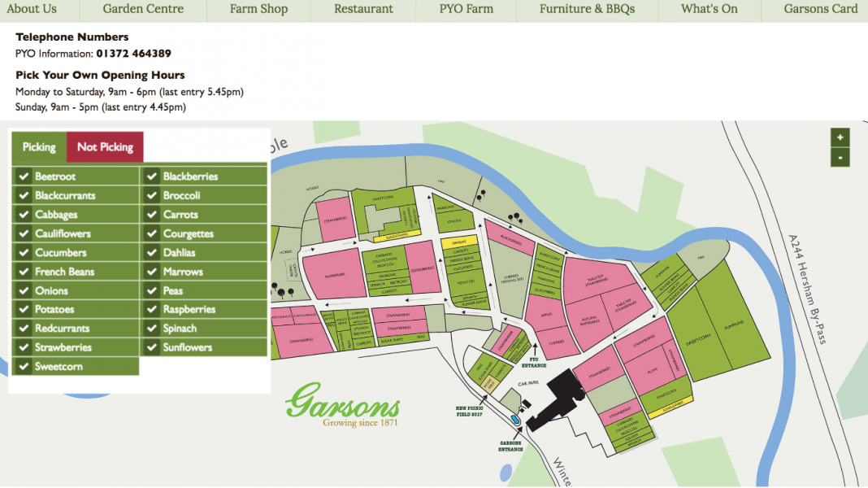Toggle the Cucumbers checkbox

coord(24,253)
